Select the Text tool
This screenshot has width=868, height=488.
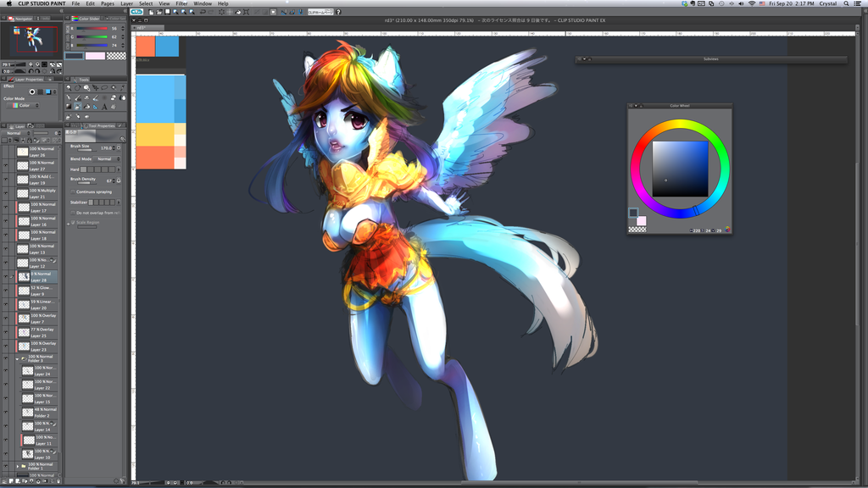pyautogui.click(x=104, y=107)
